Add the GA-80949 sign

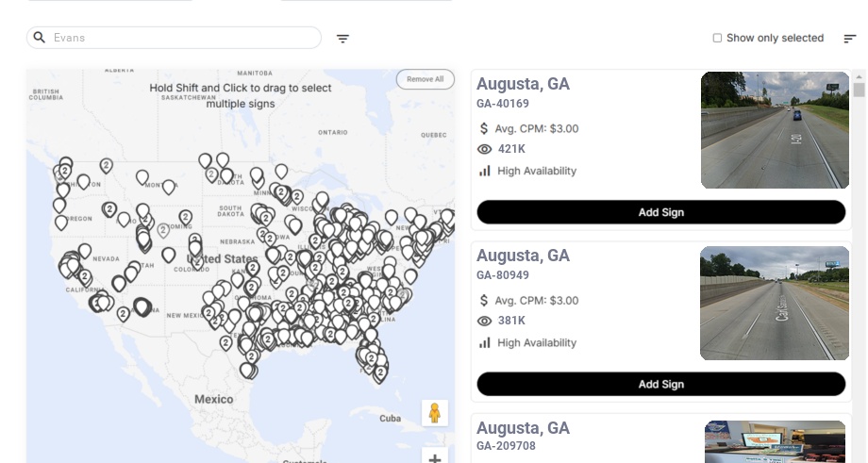click(660, 384)
